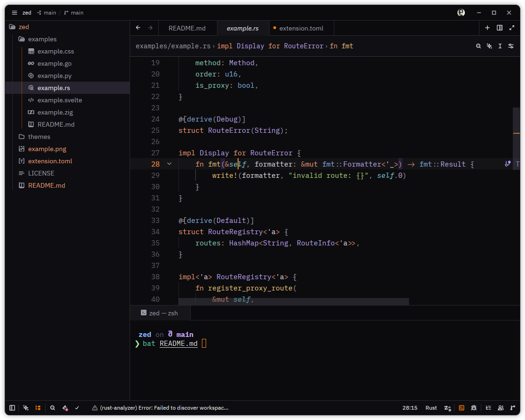The image size is (525, 420).
Task: Go forward with the right arrow
Action: coord(150,28)
